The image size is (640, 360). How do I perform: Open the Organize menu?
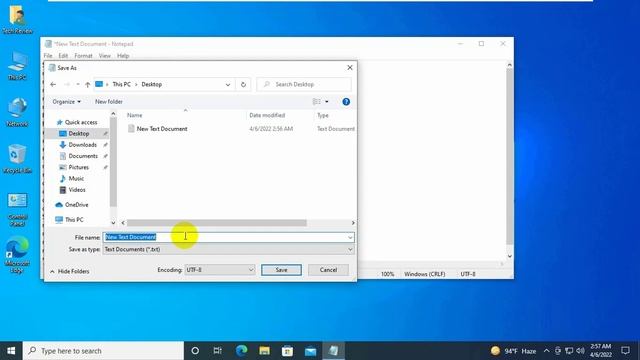point(67,102)
